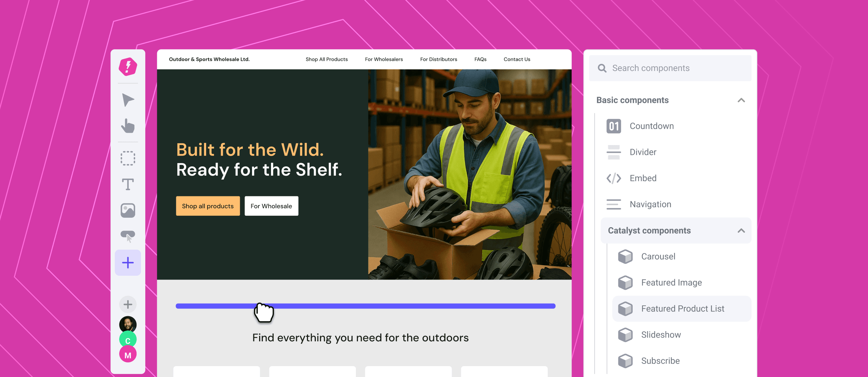Image resolution: width=868 pixels, height=377 pixels.
Task: Click the gray circular plus button
Action: click(x=128, y=304)
